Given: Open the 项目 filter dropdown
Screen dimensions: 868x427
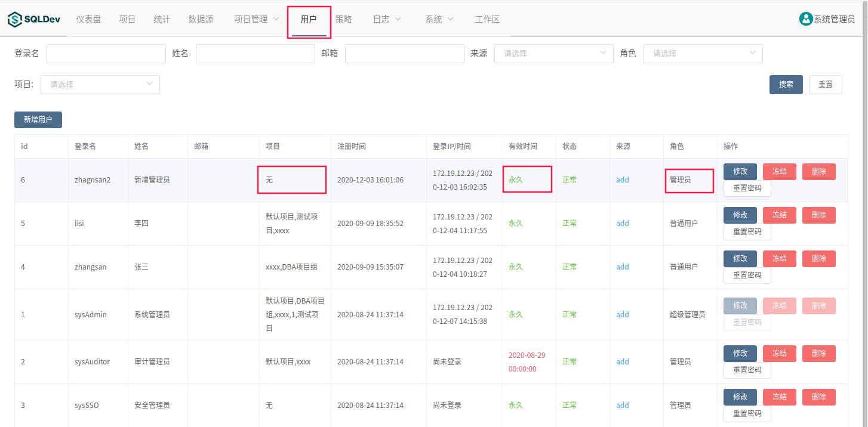Looking at the screenshot, I should pos(100,85).
